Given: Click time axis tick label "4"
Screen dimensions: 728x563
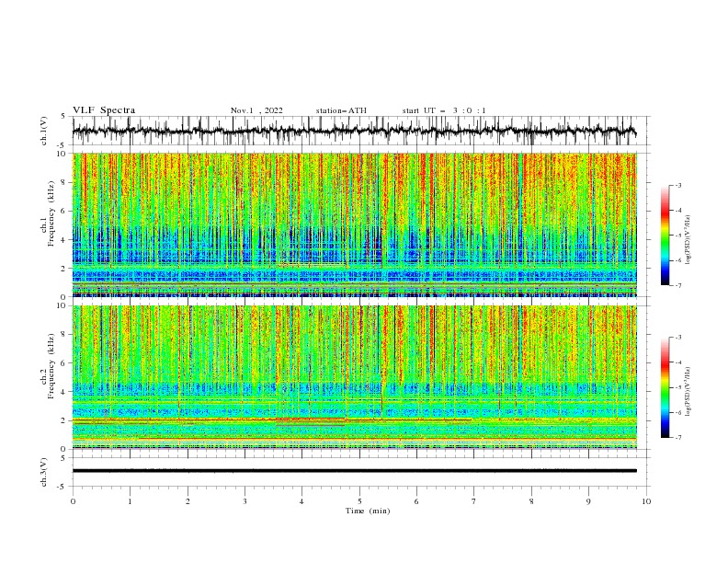Looking at the screenshot, I should 301,501.
